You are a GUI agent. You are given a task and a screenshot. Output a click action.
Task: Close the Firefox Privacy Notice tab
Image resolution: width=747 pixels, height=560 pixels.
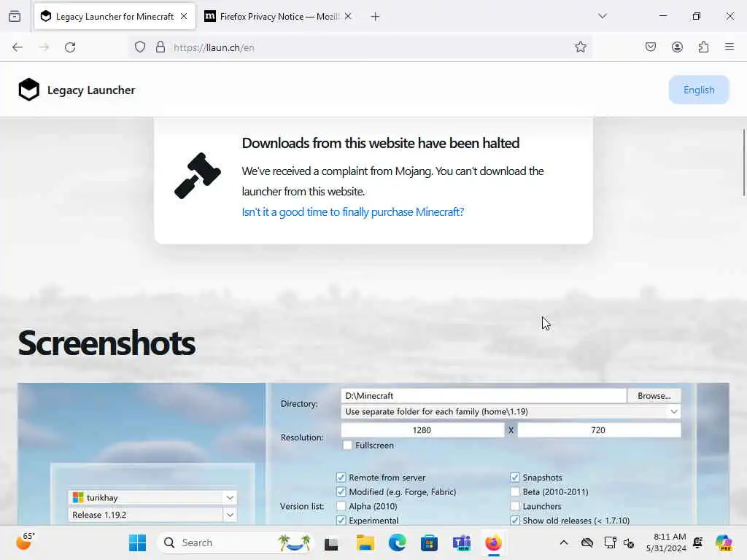pyautogui.click(x=348, y=16)
